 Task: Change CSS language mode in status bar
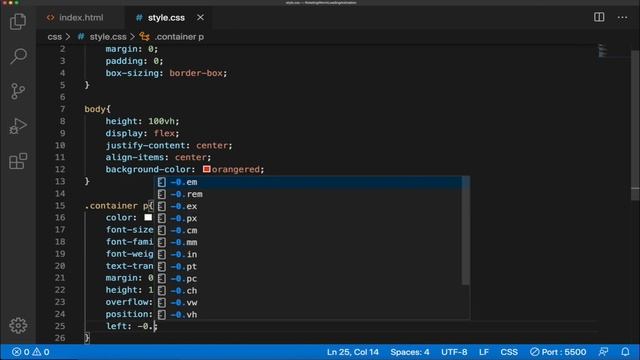tap(509, 352)
